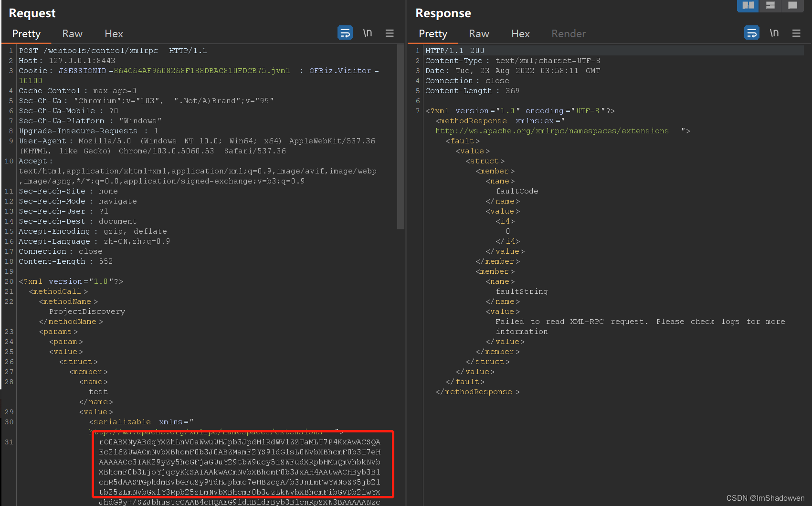Click the response Connection: close header
This screenshot has height=506, width=812.
coord(467,81)
